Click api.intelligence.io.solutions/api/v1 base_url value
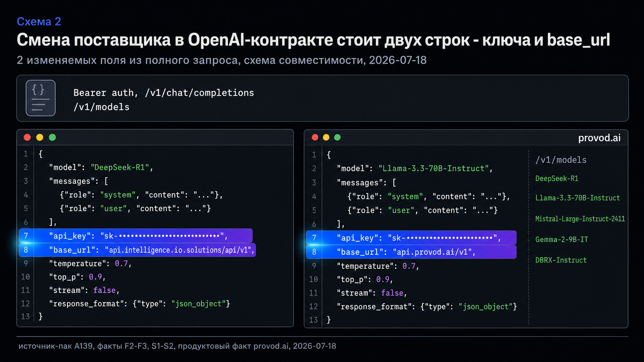The image size is (644, 362). 178,250
